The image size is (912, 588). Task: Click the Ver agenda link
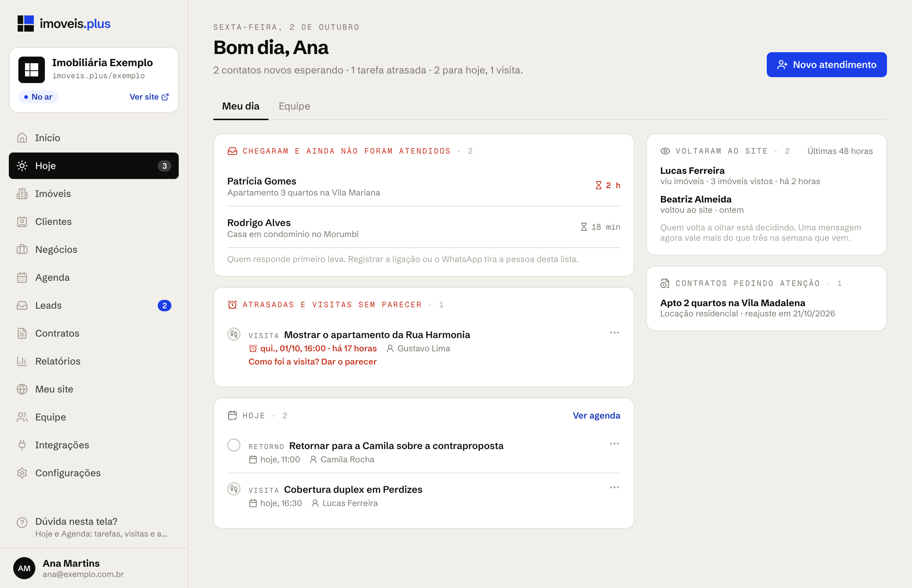[x=596, y=415]
